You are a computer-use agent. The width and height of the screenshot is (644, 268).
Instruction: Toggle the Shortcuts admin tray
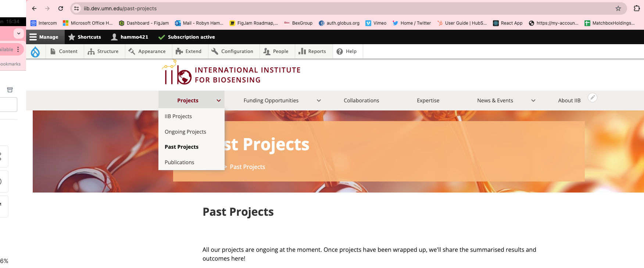[85, 37]
